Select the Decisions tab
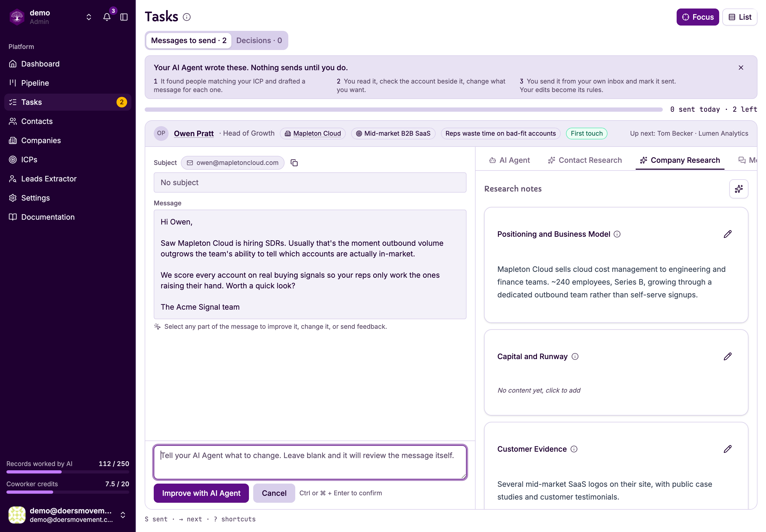Image resolution: width=766 pixels, height=532 pixels. click(259, 40)
